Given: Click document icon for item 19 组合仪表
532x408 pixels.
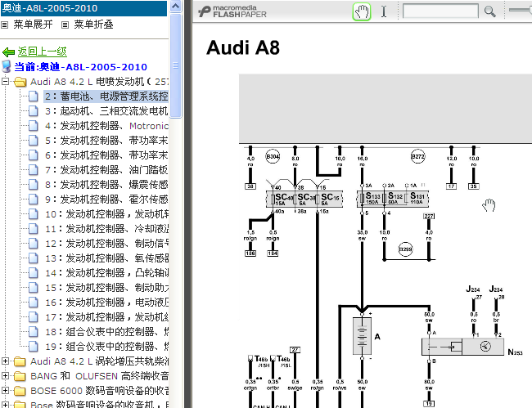Looking at the screenshot, I should click(x=34, y=347).
